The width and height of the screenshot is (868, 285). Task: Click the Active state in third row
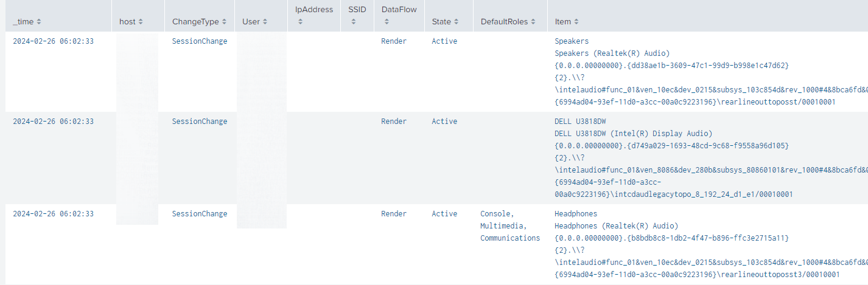click(x=444, y=214)
